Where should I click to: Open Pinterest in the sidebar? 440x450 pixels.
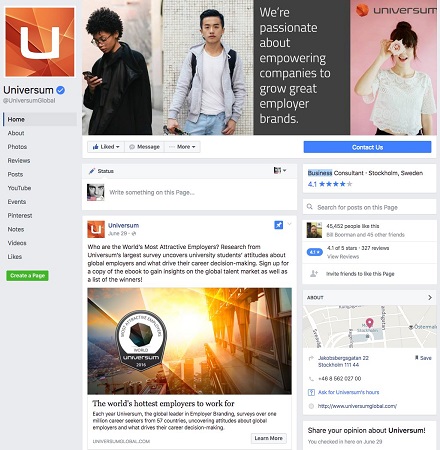point(20,216)
